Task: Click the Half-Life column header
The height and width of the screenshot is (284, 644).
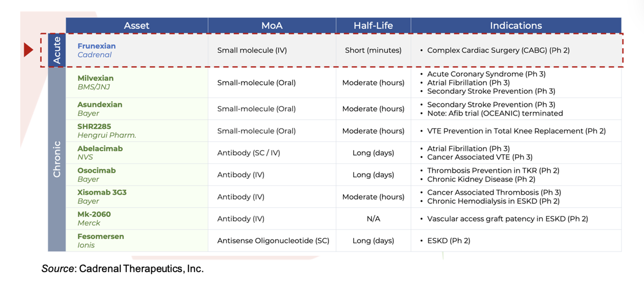Action: (x=373, y=26)
